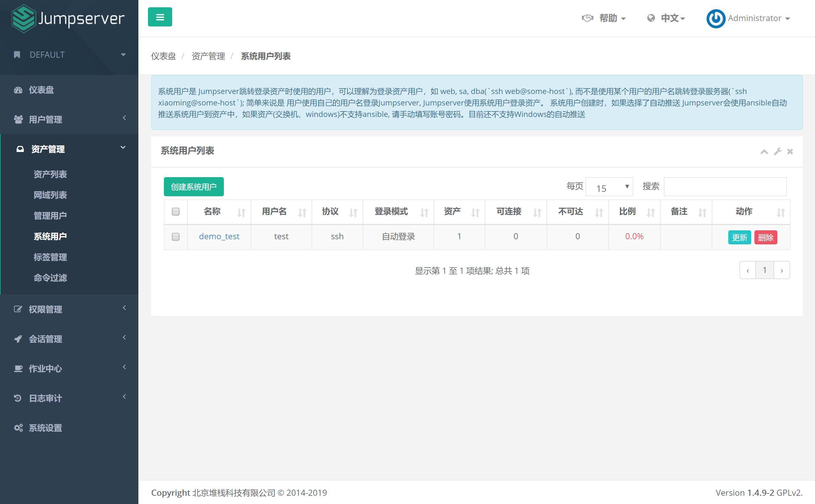This screenshot has height=504, width=815.
Task: Sort by the 登录模式 column sort icon
Action: 424,212
